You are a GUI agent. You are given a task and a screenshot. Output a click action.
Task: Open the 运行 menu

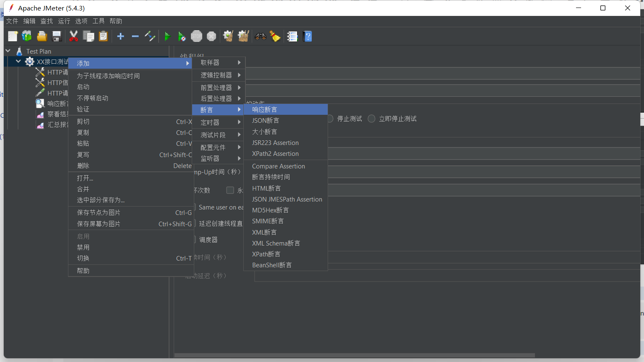point(64,21)
